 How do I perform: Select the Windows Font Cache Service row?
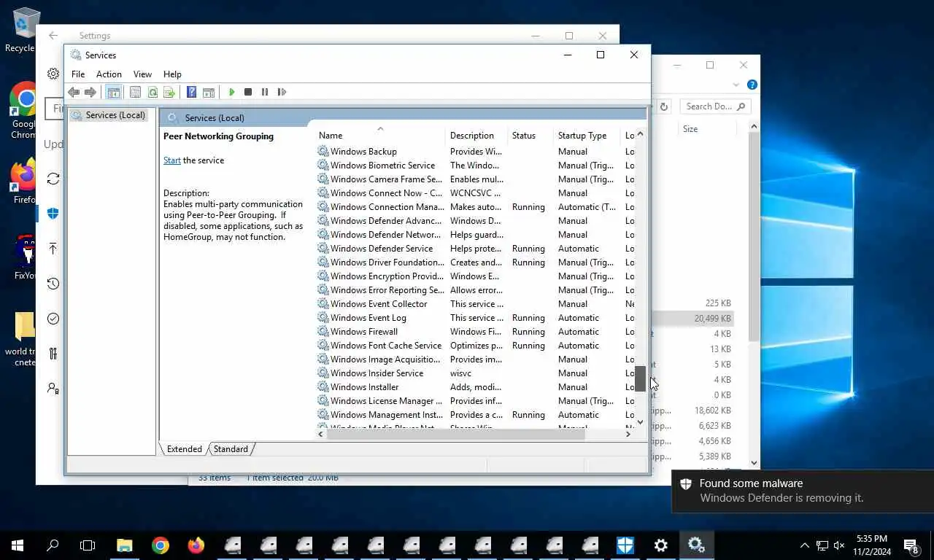[x=476, y=346]
